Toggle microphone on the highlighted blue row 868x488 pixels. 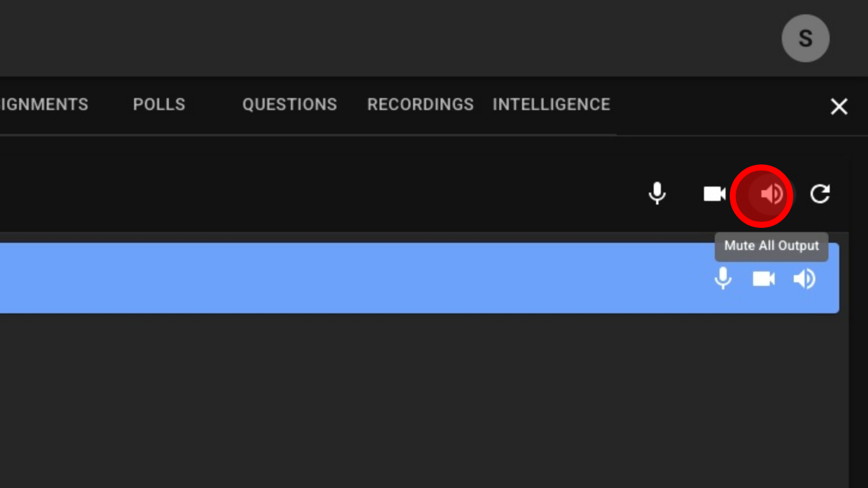723,279
